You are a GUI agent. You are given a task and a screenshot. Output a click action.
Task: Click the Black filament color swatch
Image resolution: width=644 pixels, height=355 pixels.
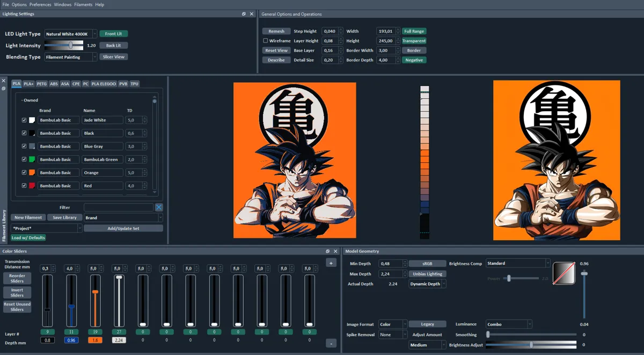point(32,133)
